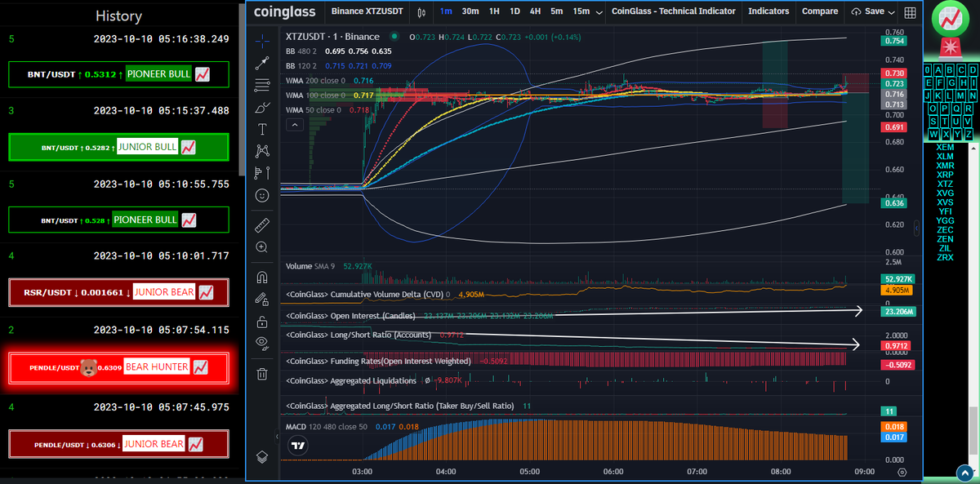The height and width of the screenshot is (484, 980).
Task: Open the Indicators dialog
Action: [768, 11]
